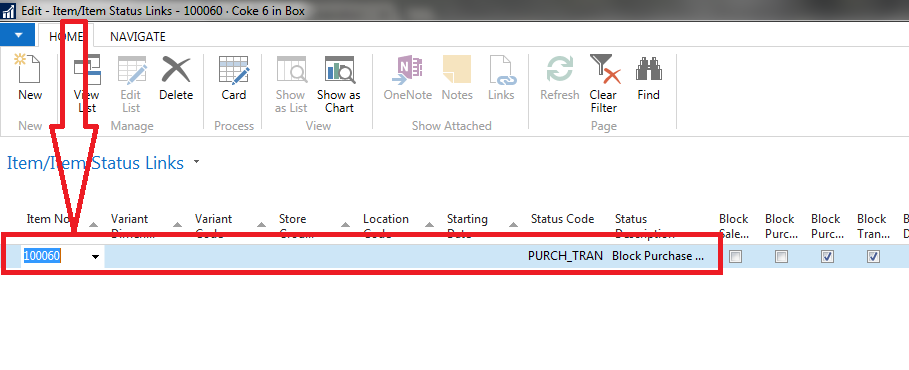Click the New record icon
The width and height of the screenshot is (909, 370).
tap(29, 70)
